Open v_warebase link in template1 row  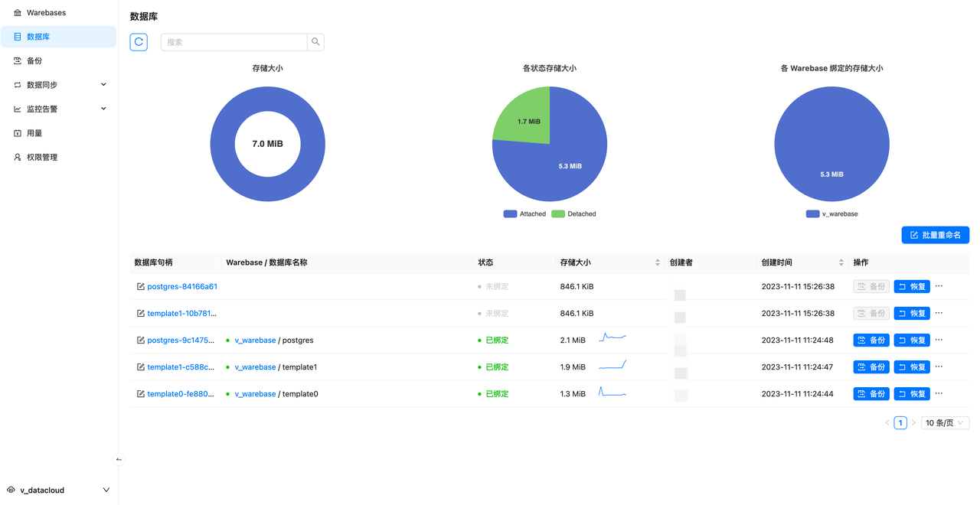(x=255, y=367)
